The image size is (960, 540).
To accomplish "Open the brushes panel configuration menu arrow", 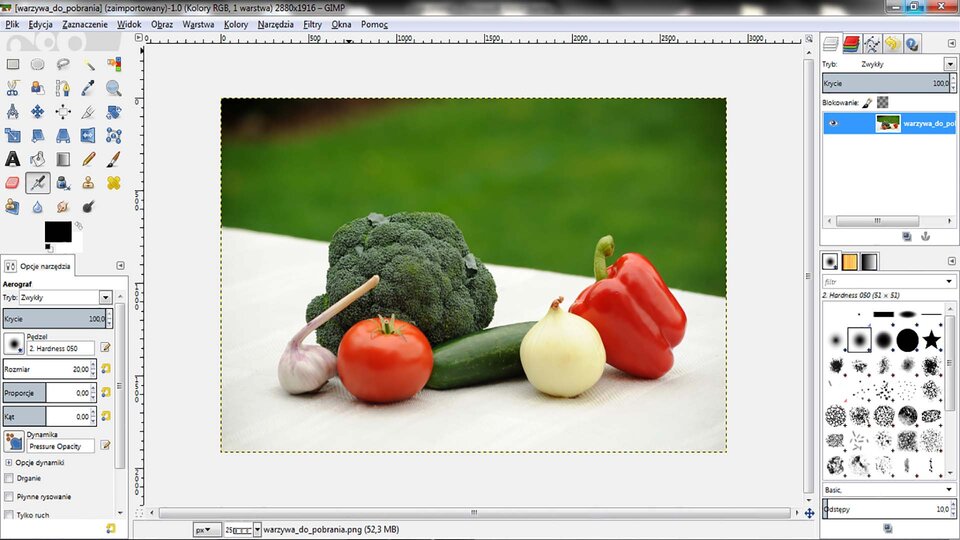I will pyautogui.click(x=951, y=261).
